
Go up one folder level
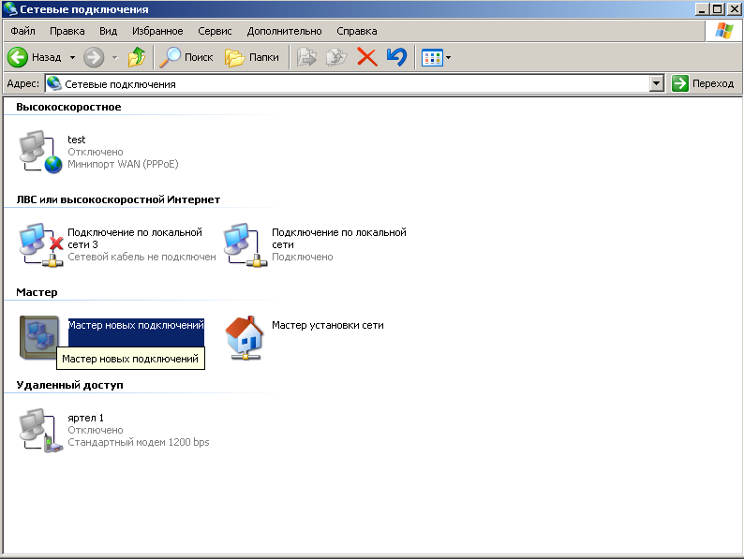click(x=137, y=57)
